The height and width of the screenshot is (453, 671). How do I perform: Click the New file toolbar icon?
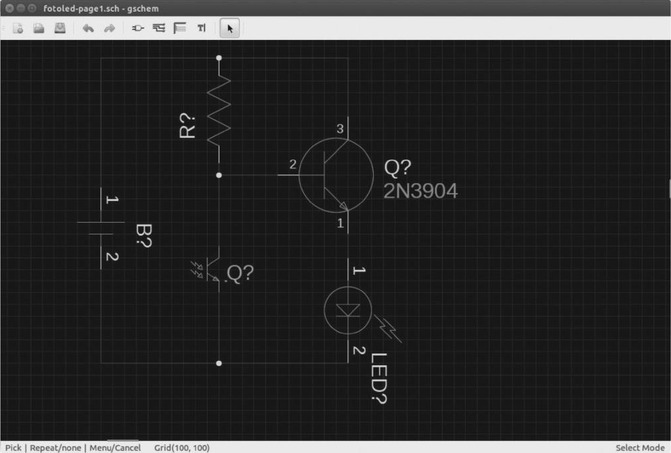click(18, 28)
